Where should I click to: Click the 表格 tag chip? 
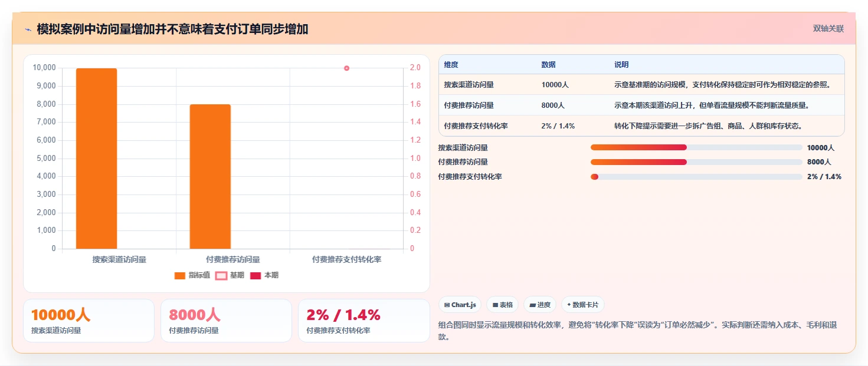pyautogui.click(x=502, y=305)
